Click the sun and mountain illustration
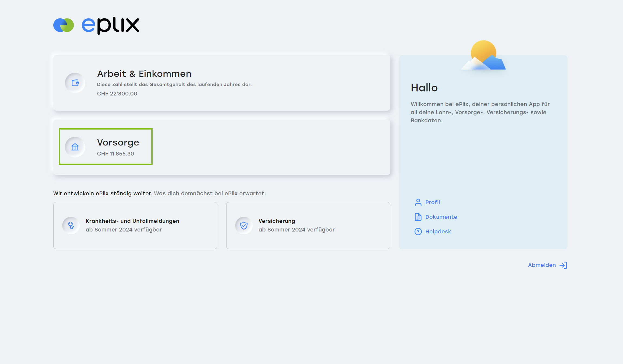Screen dimensions: 623x364 483,55
